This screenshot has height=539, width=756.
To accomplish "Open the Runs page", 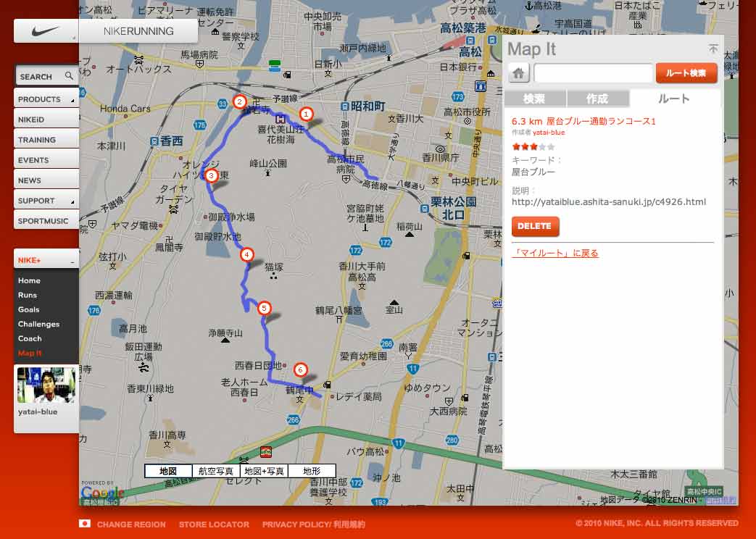I will [27, 295].
